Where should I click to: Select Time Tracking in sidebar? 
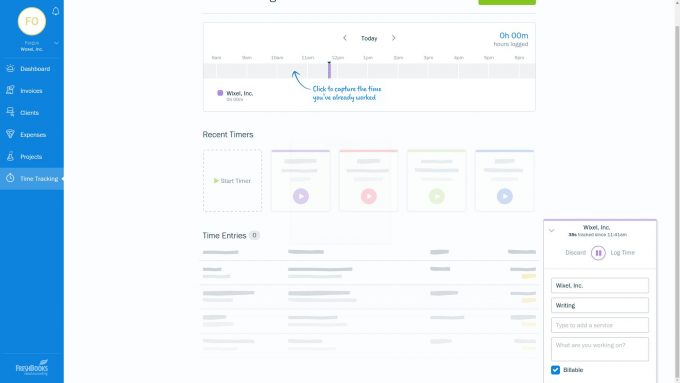32,179
